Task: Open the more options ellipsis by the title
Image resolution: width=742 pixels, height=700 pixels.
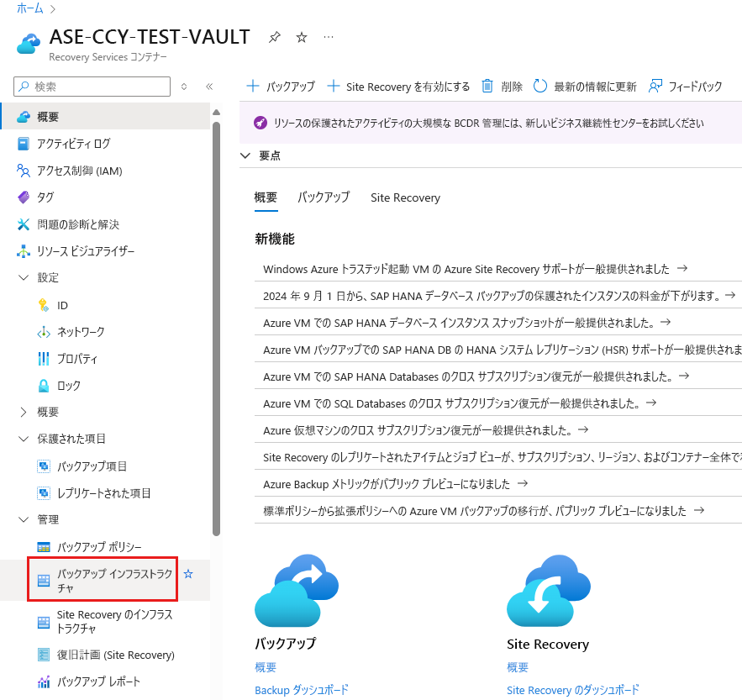Action: (x=329, y=37)
